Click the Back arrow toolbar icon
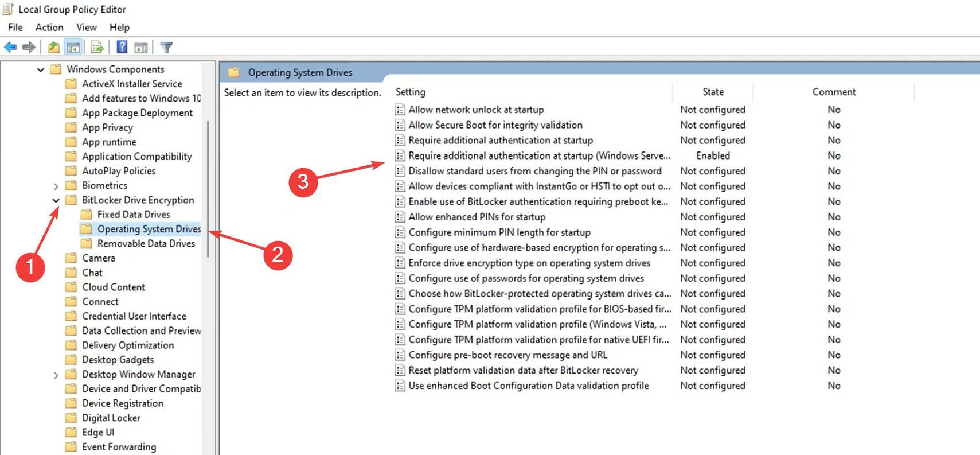The image size is (980, 455). [10, 47]
